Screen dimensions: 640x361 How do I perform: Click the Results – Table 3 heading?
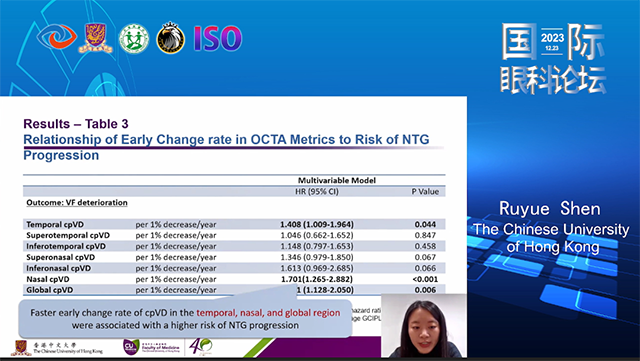tap(76, 124)
